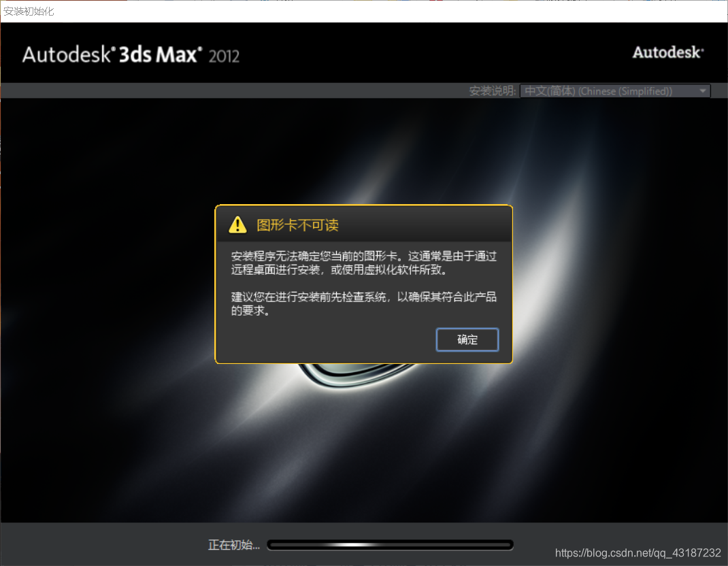Click the 正在初始... status label

[233, 545]
